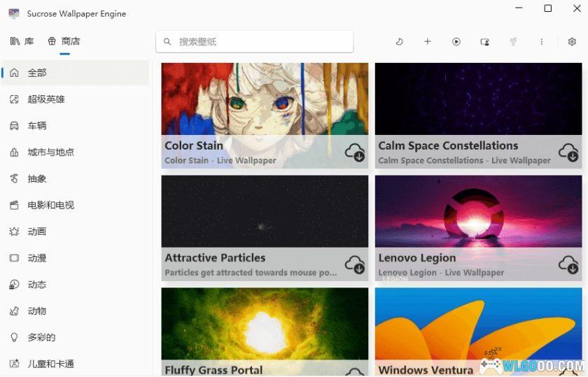588x377 pixels.
Task: Click the building icon beside 城市与地点
Action: (x=14, y=152)
